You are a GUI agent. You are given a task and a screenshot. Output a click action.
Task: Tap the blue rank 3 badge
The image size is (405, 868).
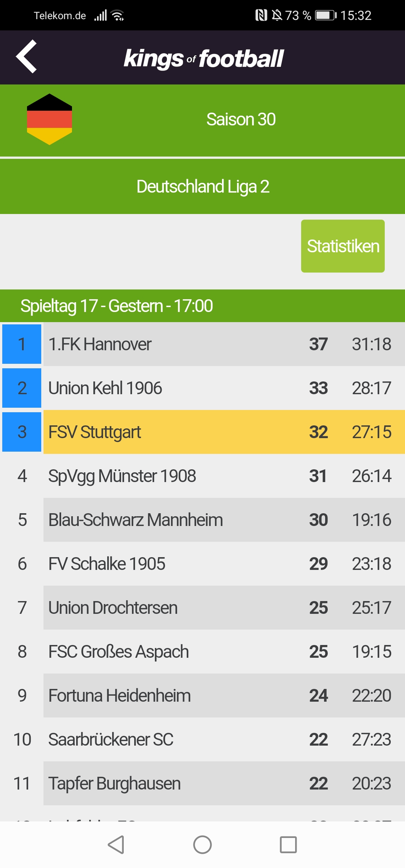[22, 432]
